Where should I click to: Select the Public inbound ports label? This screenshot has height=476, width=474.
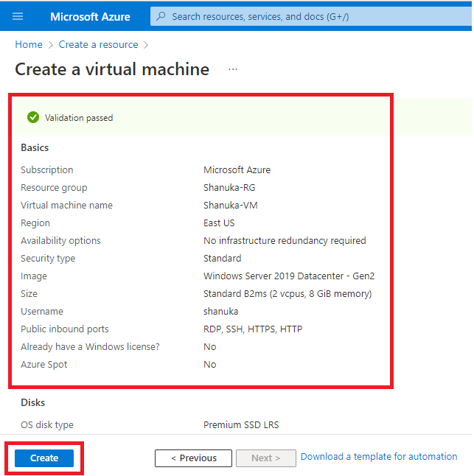click(64, 329)
